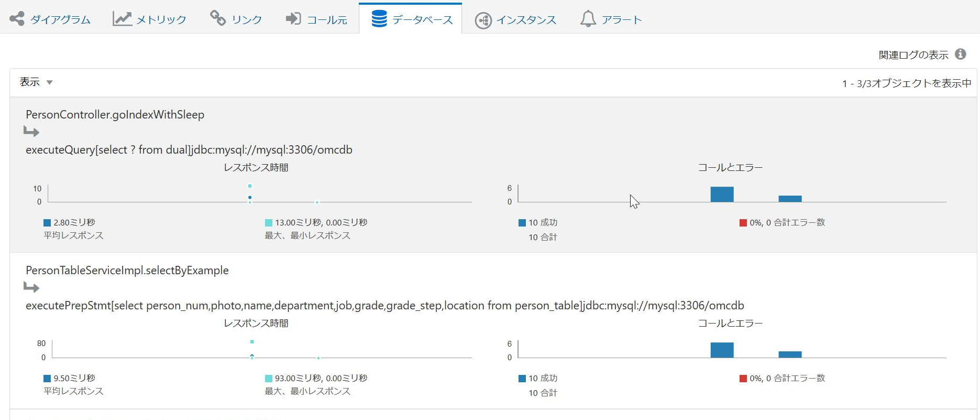Click the blue 2.80ミリ秒 average response swatch
The height and width of the screenshot is (420, 980).
point(47,223)
